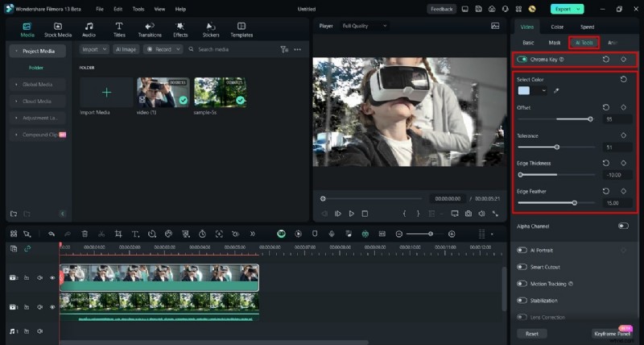The width and height of the screenshot is (644, 345).
Task: Open the Record dropdown
Action: point(163,49)
